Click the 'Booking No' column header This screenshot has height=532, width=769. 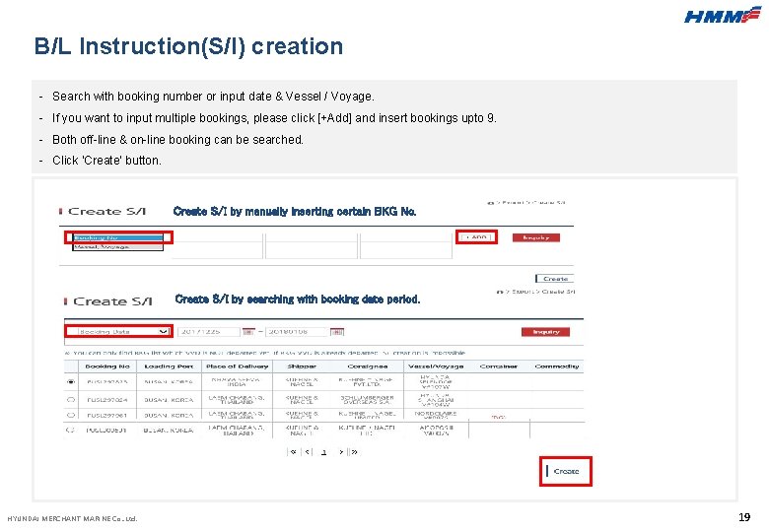pyautogui.click(x=107, y=366)
